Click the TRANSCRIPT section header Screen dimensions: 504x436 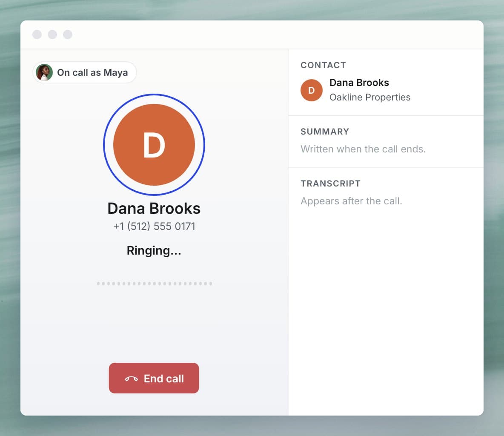[x=330, y=183]
